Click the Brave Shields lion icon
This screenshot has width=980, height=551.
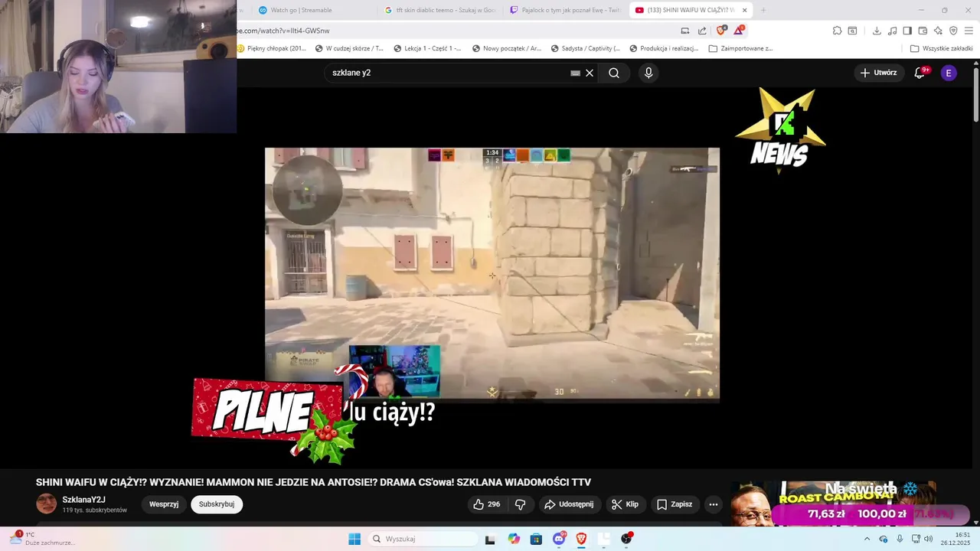pyautogui.click(x=721, y=31)
